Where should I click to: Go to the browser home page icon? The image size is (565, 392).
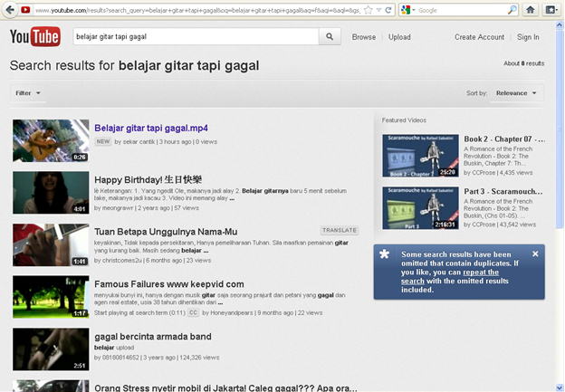coord(530,10)
